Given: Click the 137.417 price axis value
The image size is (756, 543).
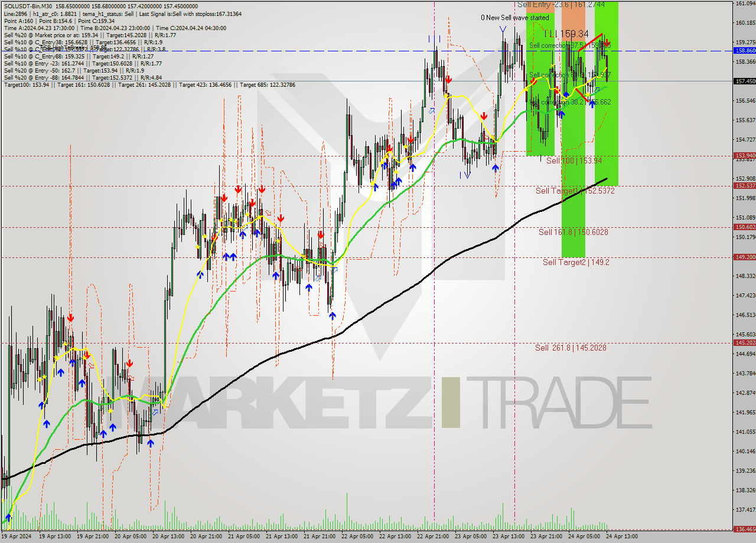Looking at the screenshot, I should tap(746, 510).
